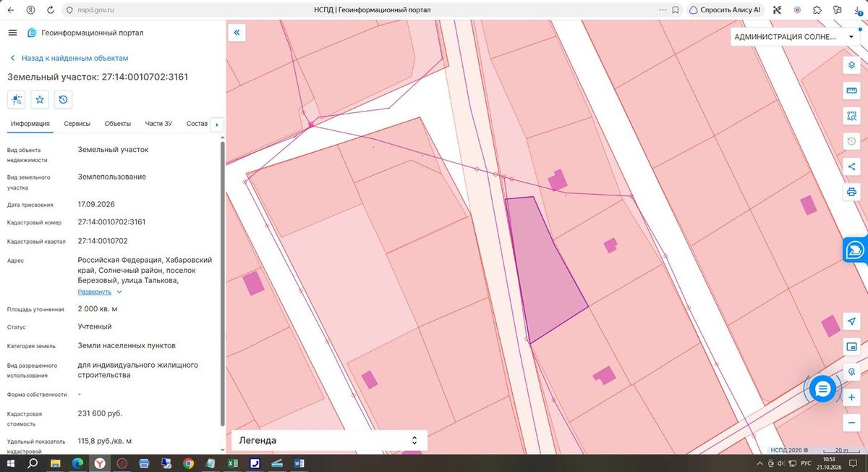Add the land plot to favorites

click(x=40, y=99)
